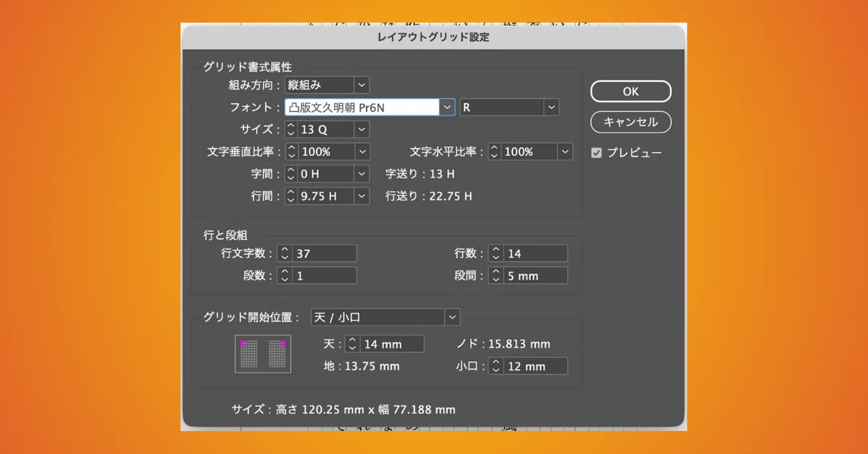Open the 行間 dropdown arrow

pyautogui.click(x=362, y=196)
